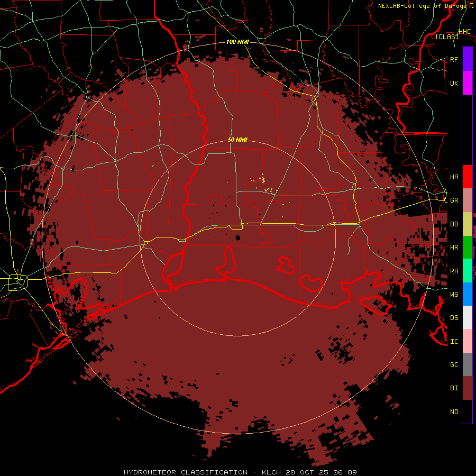The height and width of the screenshot is (476, 476).
Task: Select the BD yellow legend swatch
Action: tap(467, 224)
